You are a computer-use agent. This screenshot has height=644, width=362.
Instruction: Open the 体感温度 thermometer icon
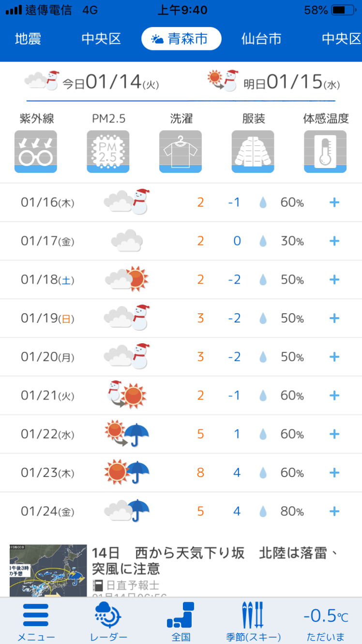click(325, 152)
